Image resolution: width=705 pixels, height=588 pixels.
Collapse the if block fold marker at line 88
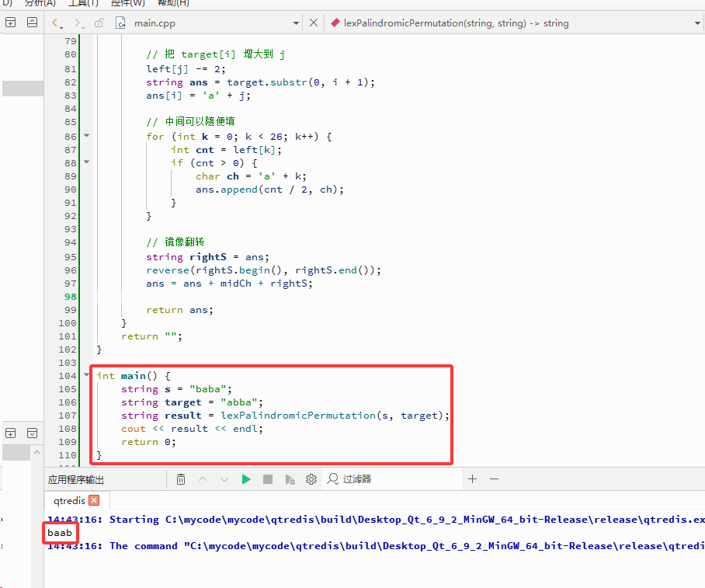(87, 162)
